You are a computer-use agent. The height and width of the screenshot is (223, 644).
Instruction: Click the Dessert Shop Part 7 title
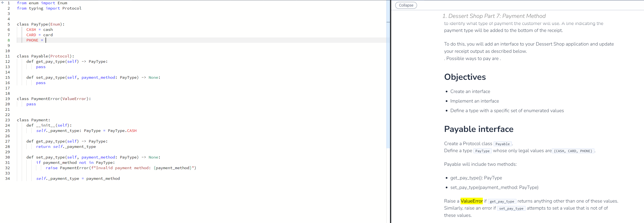click(x=494, y=16)
